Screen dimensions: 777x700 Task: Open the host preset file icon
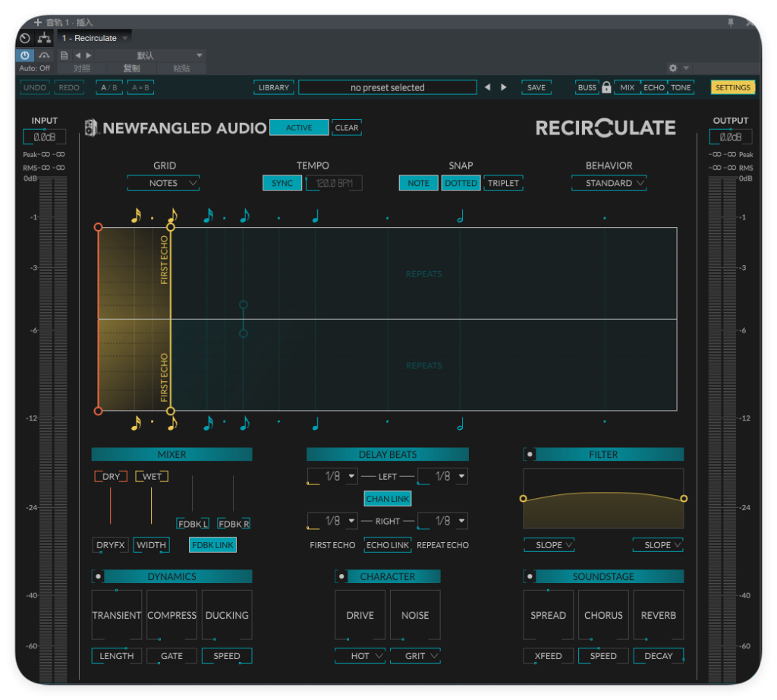(64, 55)
